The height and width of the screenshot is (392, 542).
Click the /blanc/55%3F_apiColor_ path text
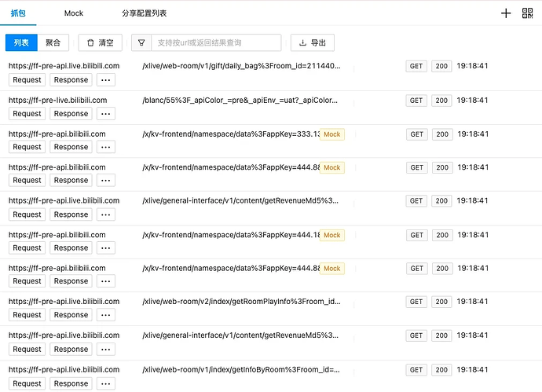(x=240, y=101)
